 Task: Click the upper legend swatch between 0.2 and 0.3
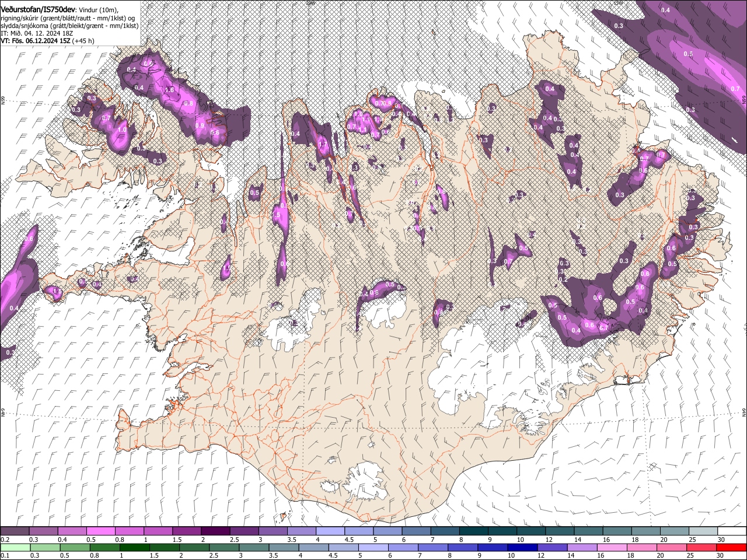pos(15,531)
